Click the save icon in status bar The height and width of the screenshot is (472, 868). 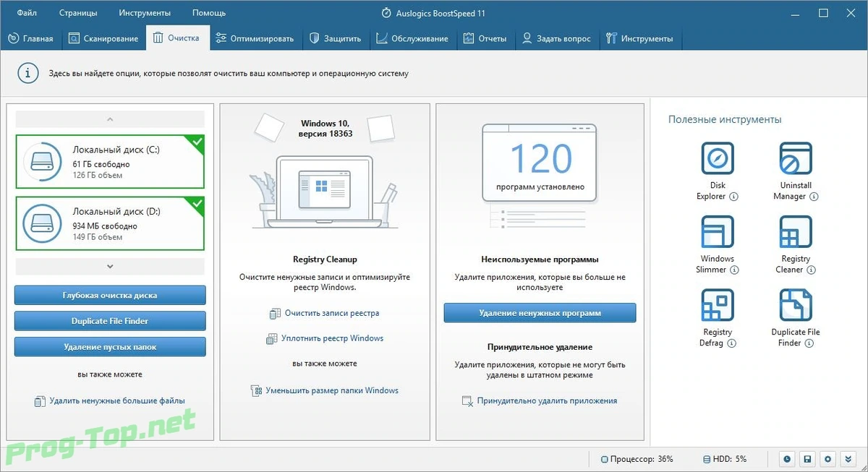pyautogui.click(x=807, y=459)
